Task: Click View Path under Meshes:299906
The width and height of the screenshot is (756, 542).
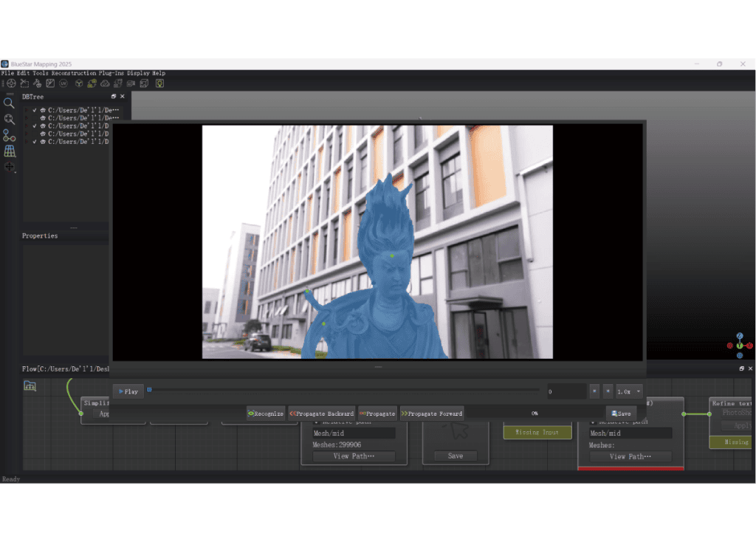Action: click(354, 456)
